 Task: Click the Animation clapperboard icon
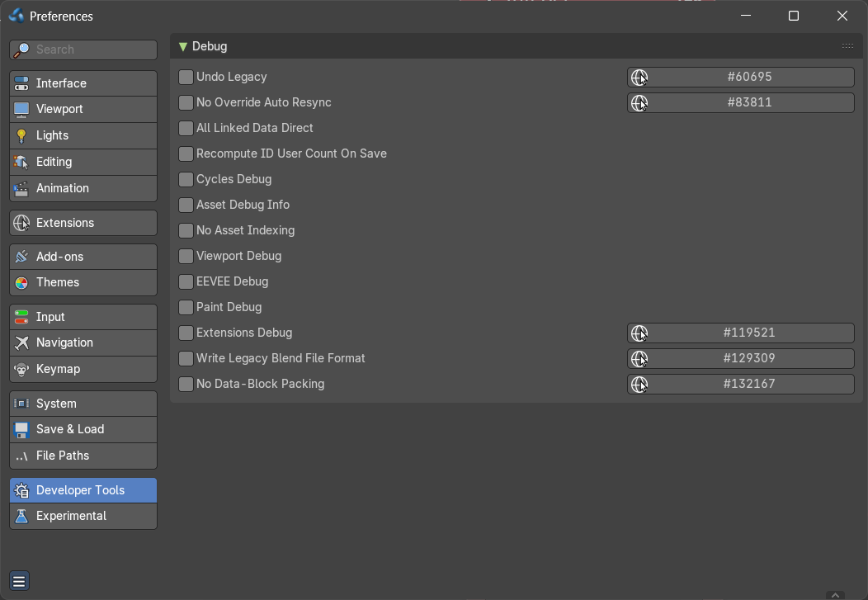point(21,189)
